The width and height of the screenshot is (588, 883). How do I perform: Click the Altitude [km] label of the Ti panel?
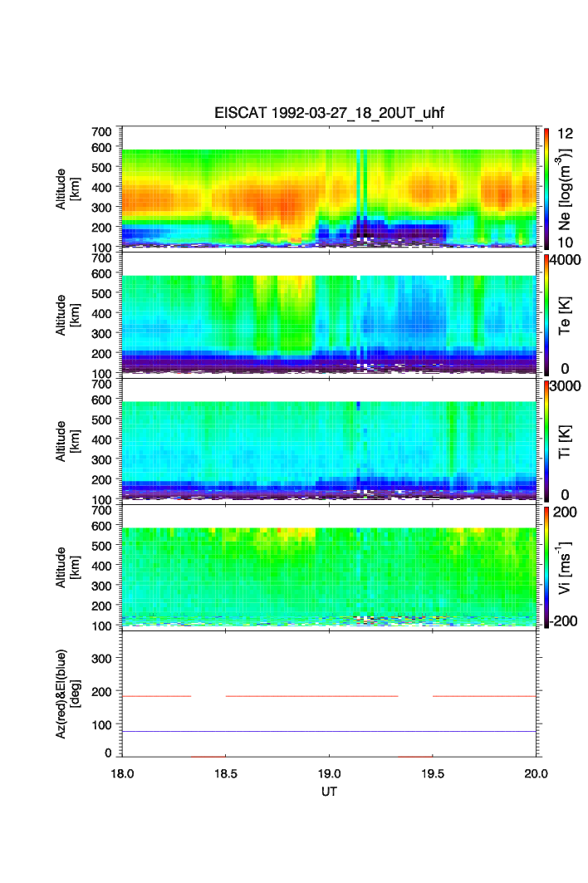pos(67,442)
